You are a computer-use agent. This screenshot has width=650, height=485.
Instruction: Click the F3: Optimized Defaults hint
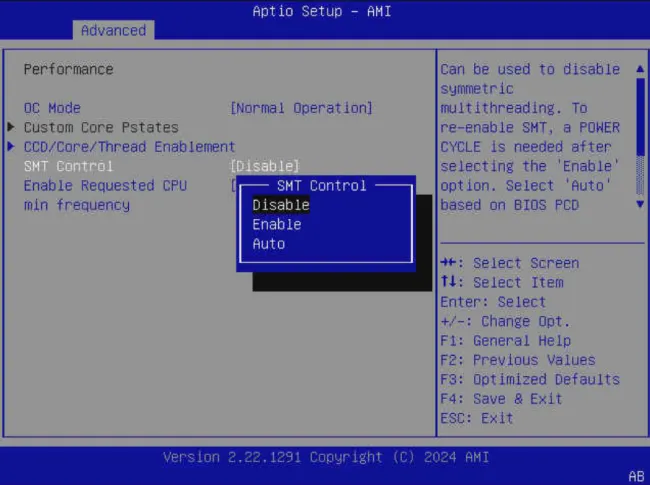(530, 380)
